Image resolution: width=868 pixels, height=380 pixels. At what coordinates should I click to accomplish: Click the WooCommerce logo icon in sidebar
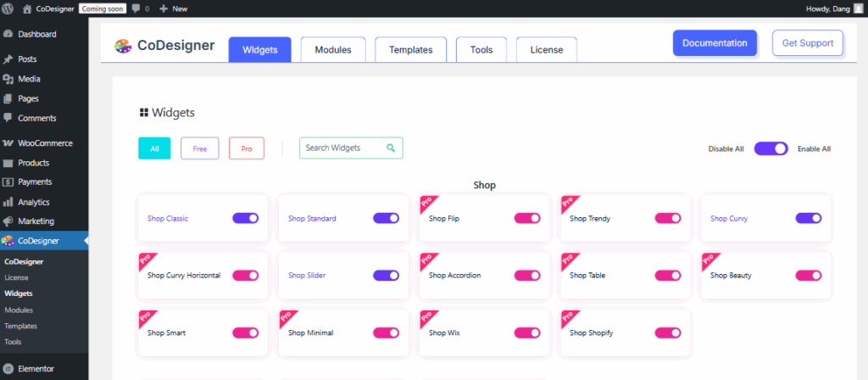point(8,142)
